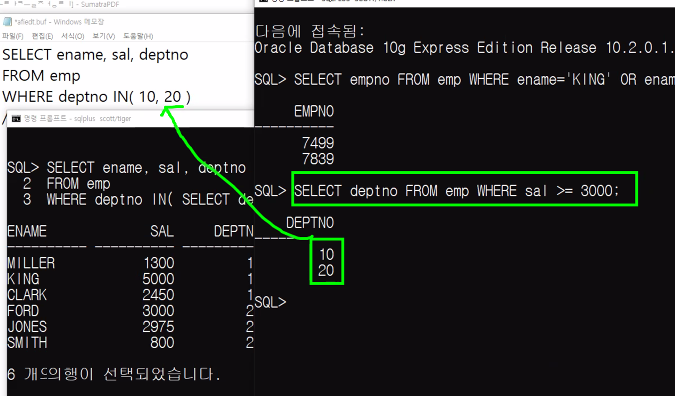Click the salary value 2975

tap(158, 327)
